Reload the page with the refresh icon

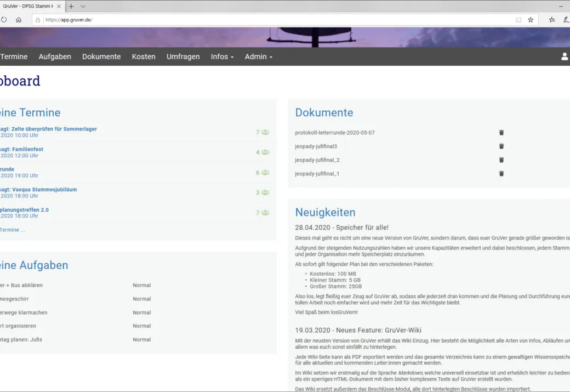pyautogui.click(x=4, y=20)
